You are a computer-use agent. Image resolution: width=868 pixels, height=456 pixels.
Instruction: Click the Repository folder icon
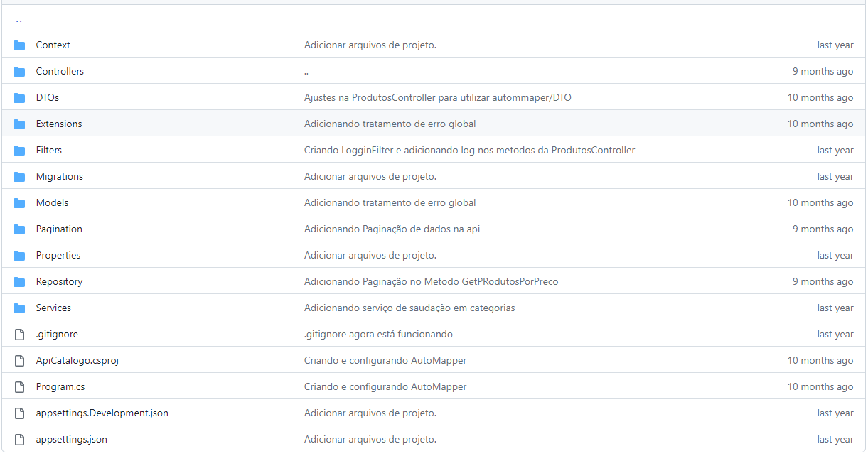18,281
